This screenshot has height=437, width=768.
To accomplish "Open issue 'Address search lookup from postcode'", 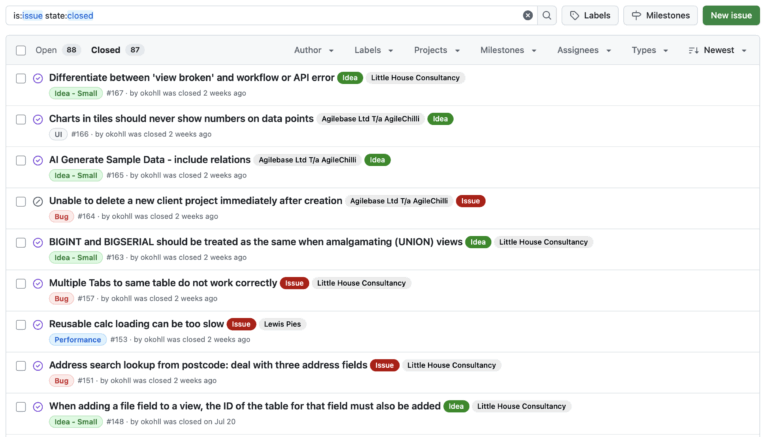I will (x=208, y=365).
